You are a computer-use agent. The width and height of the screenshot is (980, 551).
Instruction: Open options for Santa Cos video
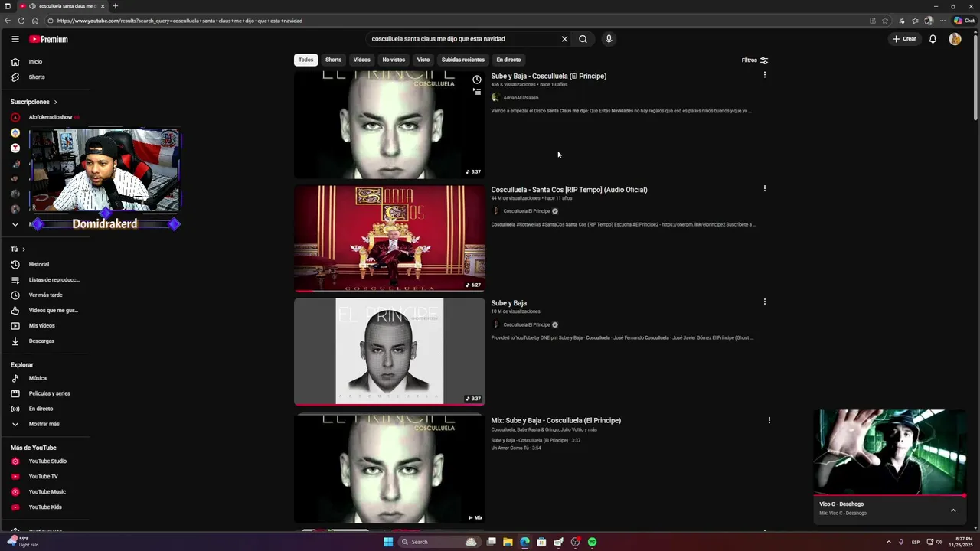pyautogui.click(x=764, y=188)
